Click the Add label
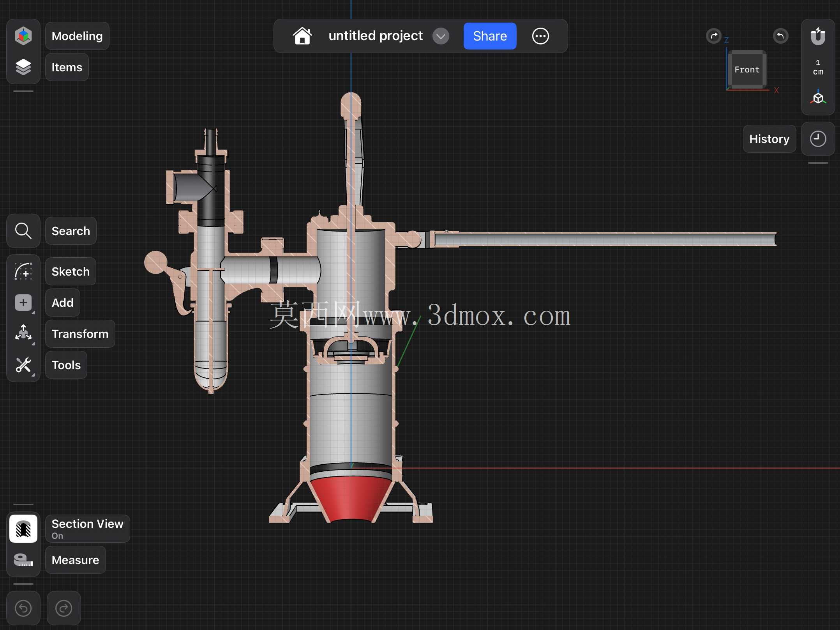This screenshot has width=840, height=630. pos(63,303)
